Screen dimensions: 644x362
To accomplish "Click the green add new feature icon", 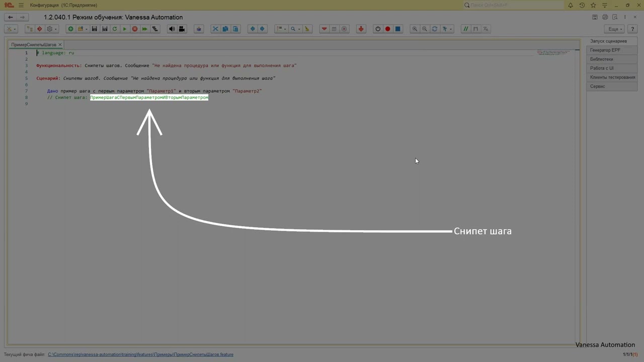I will tap(70, 29).
